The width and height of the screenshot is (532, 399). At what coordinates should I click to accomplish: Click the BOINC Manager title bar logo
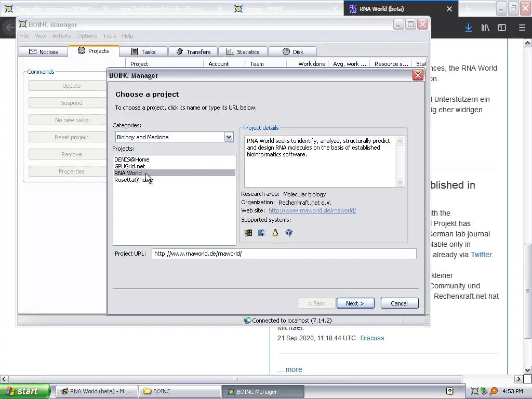point(23,24)
